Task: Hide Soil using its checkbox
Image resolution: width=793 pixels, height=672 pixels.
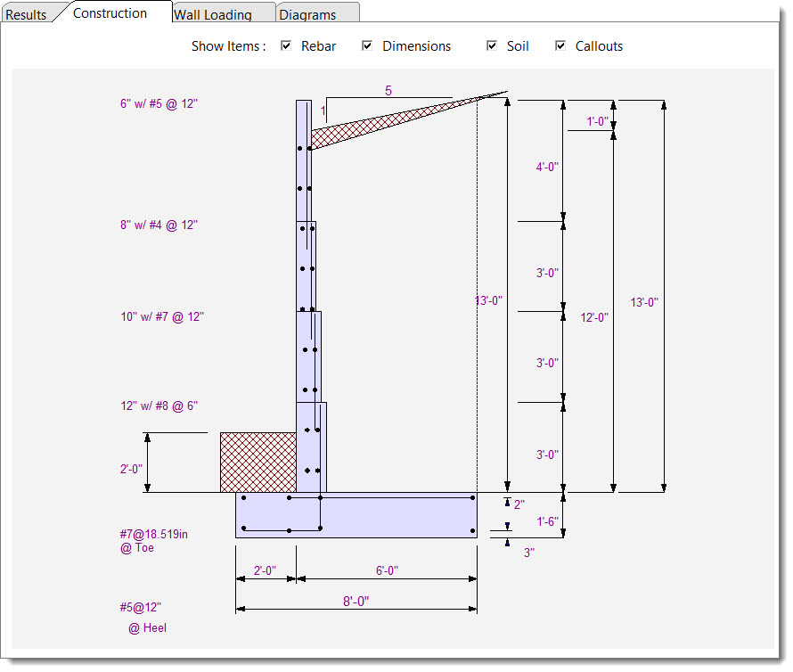Action: click(x=492, y=46)
